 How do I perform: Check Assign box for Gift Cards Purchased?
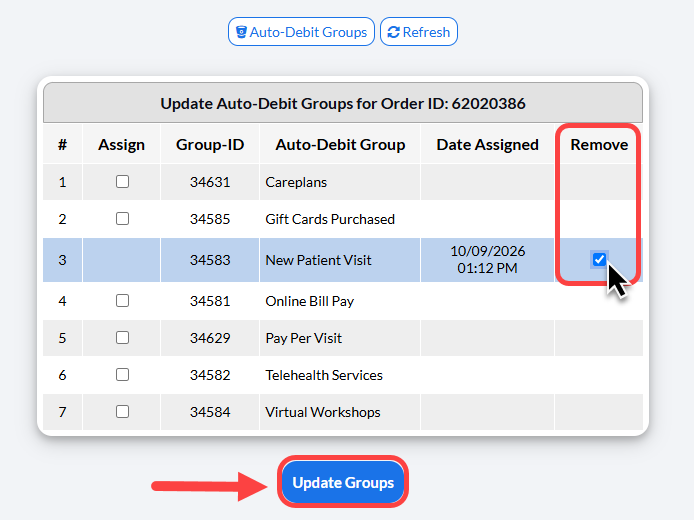click(x=122, y=219)
